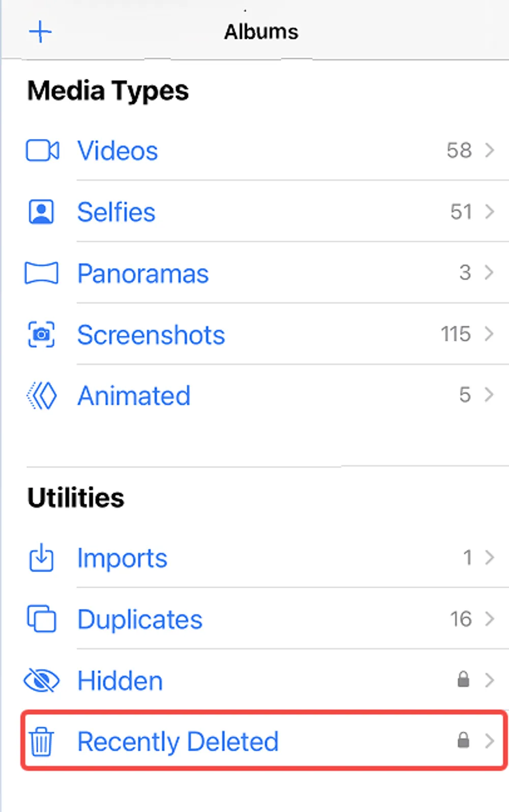Click the Hidden crossed-eye icon

[41, 680]
